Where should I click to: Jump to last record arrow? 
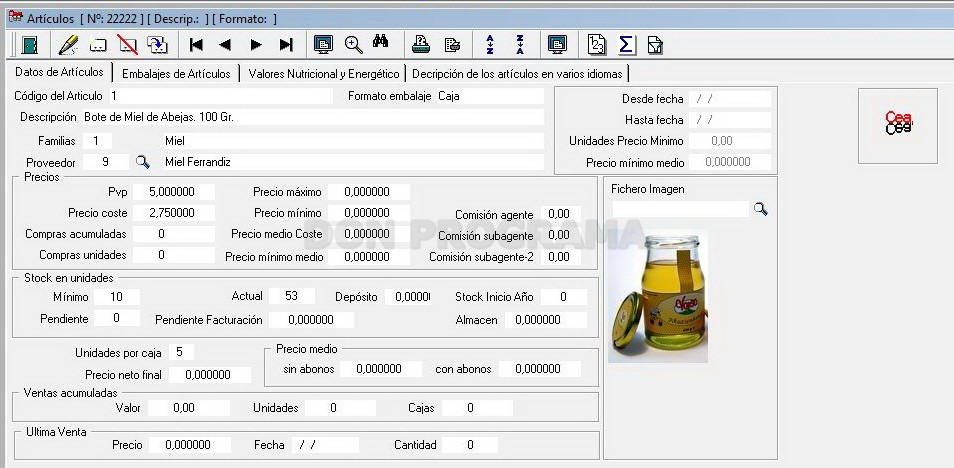click(x=286, y=44)
